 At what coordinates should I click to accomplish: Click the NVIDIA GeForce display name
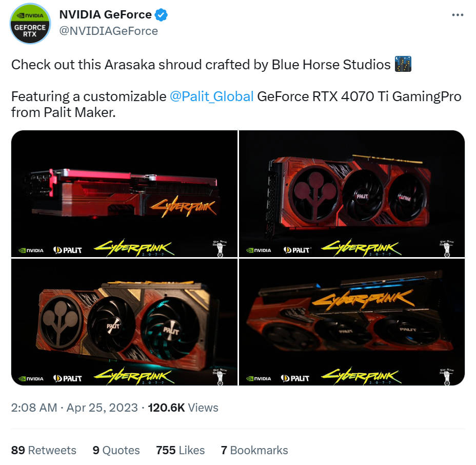(105, 14)
